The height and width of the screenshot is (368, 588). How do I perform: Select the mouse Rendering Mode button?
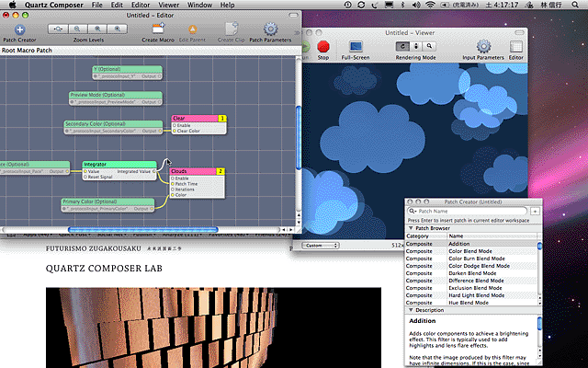point(416,47)
